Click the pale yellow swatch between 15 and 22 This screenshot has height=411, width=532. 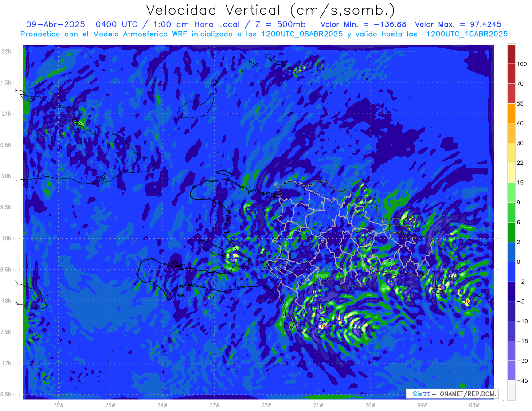511,173
